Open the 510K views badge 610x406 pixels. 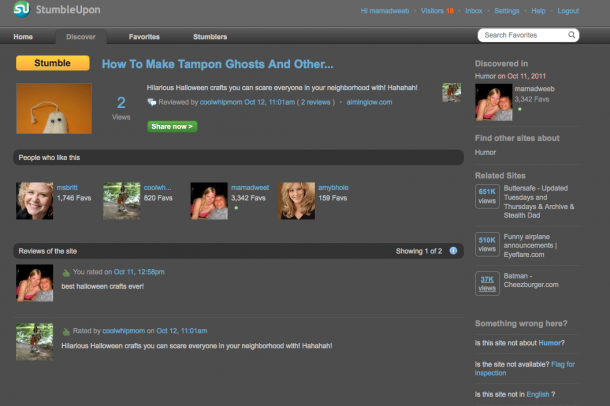487,244
